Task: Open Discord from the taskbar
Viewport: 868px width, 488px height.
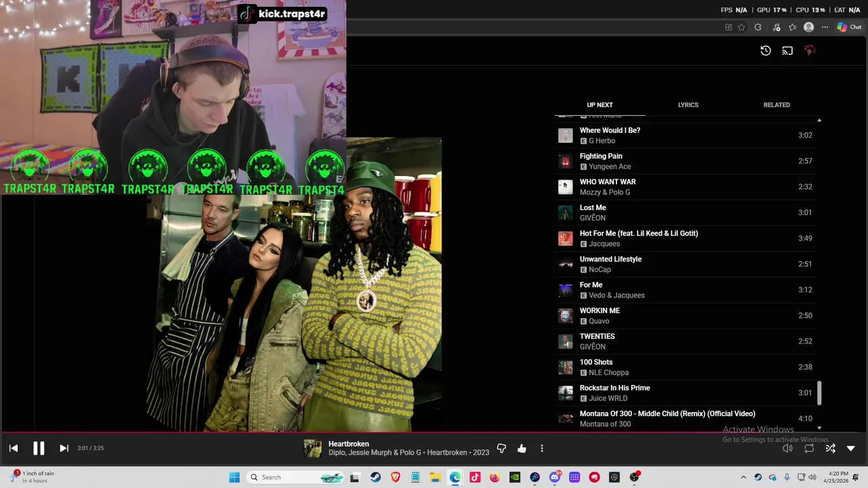Action: pos(555,477)
